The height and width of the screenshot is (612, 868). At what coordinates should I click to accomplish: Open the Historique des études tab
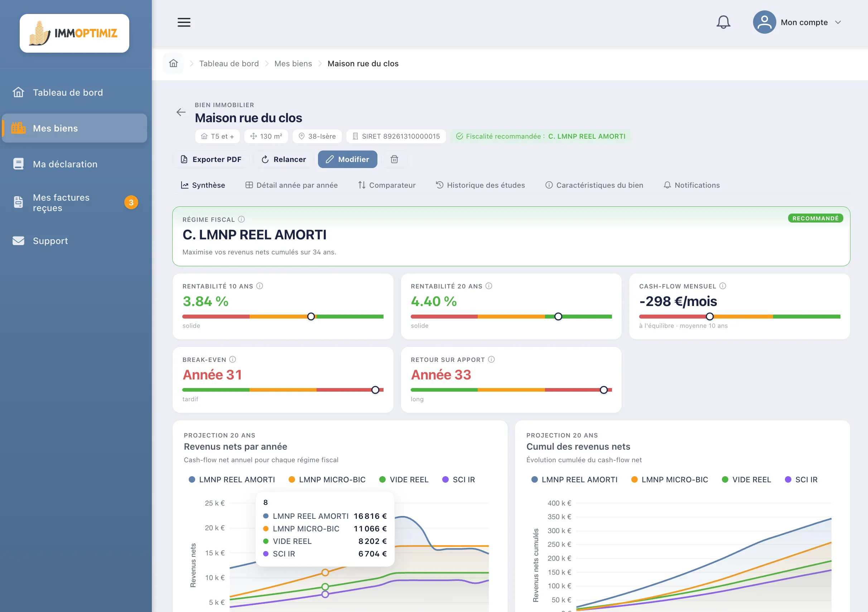481,185
